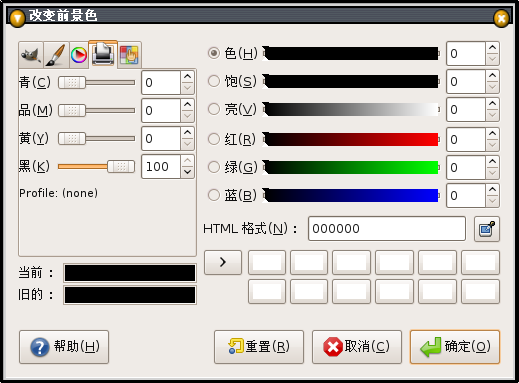Image resolution: width=519 pixels, height=383 pixels.
Task: Click the old color swatch
Action: tap(130, 295)
